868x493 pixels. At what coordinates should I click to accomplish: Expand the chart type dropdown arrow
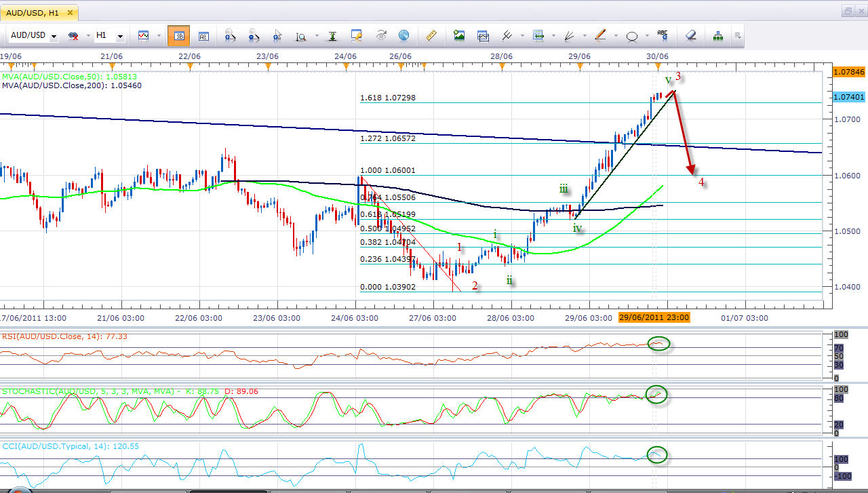point(157,36)
